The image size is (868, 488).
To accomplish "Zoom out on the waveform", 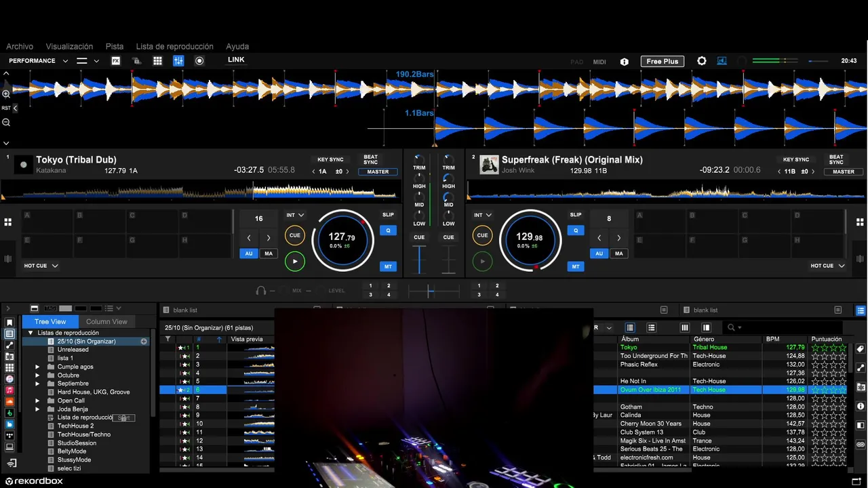I will [x=6, y=122].
